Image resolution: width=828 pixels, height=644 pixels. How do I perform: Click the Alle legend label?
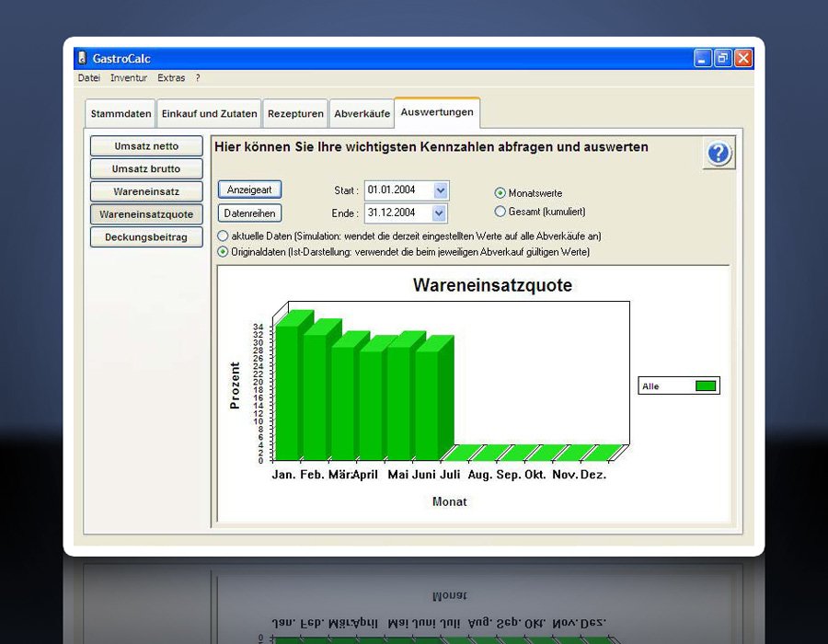650,386
